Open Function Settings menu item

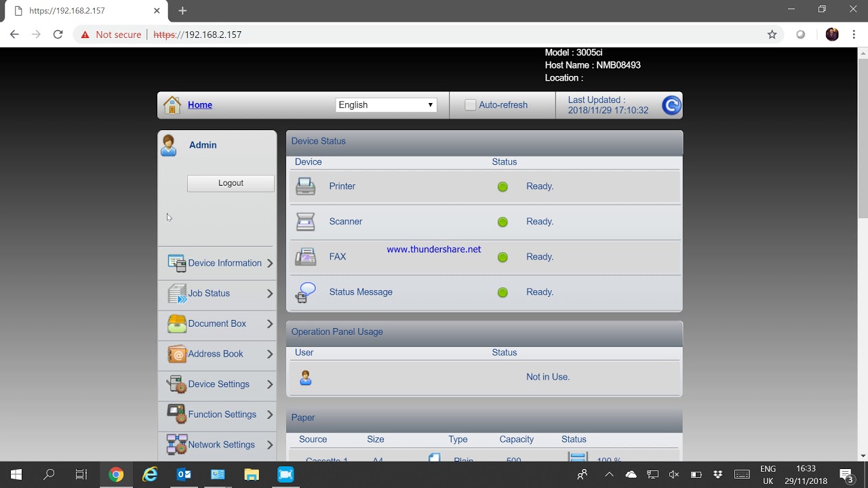[217, 414]
